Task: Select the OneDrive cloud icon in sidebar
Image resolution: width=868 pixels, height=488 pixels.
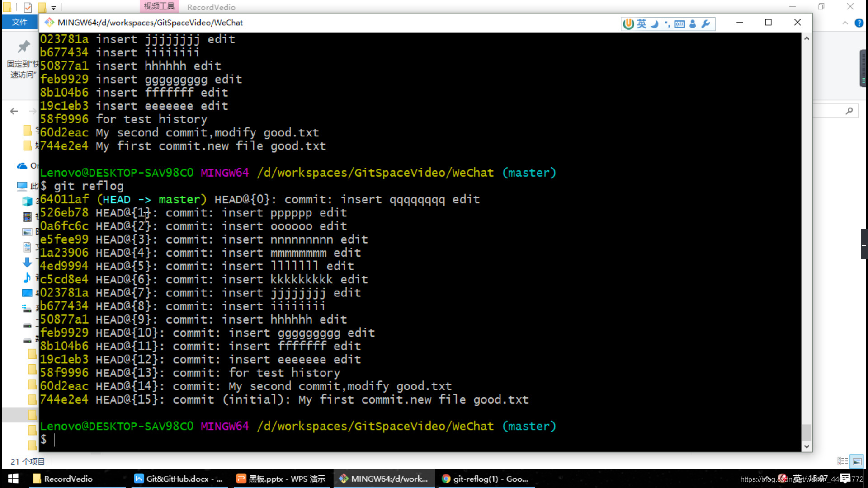Action: (22, 166)
